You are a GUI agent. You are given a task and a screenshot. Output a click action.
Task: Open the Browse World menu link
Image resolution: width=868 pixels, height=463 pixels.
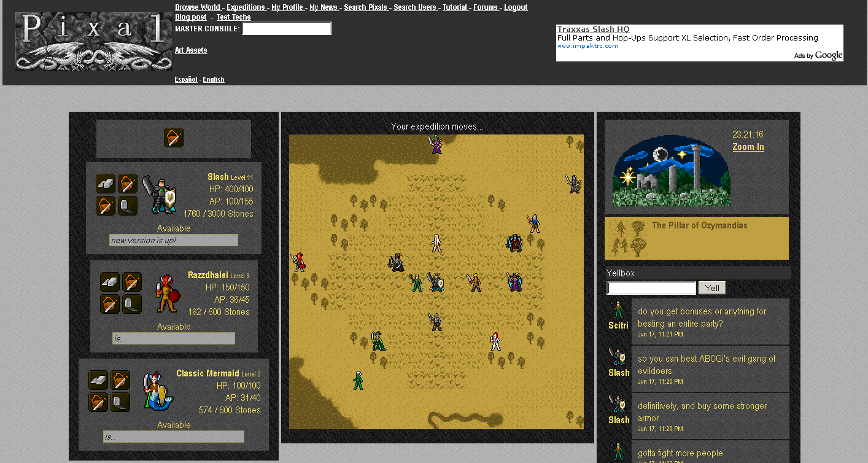pyautogui.click(x=198, y=7)
